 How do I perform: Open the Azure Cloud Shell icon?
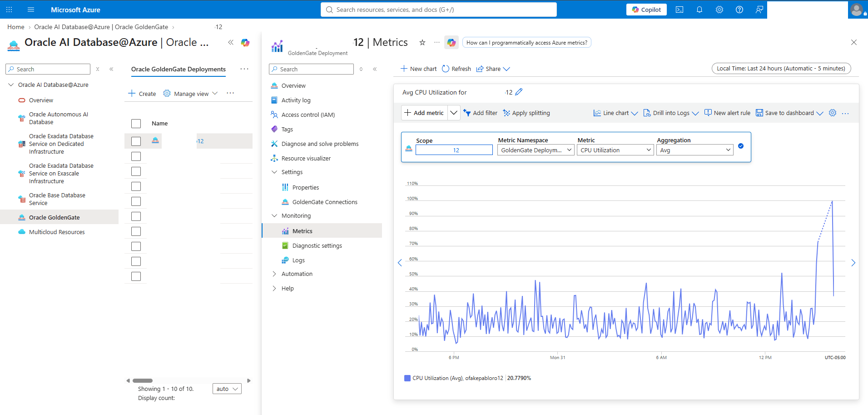pos(680,10)
